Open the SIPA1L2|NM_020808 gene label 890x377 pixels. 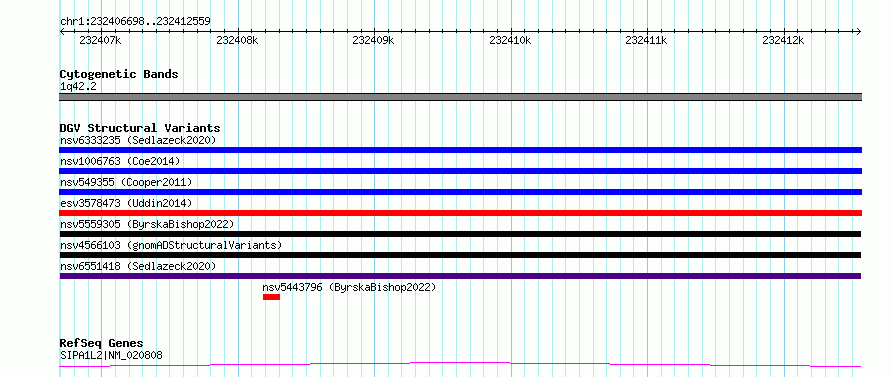point(111,356)
